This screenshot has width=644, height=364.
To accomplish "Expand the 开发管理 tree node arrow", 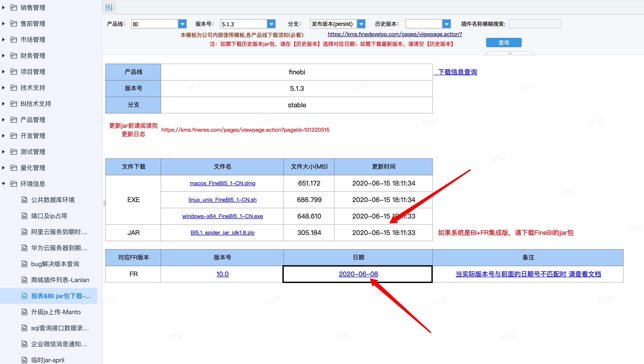I will (x=4, y=135).
